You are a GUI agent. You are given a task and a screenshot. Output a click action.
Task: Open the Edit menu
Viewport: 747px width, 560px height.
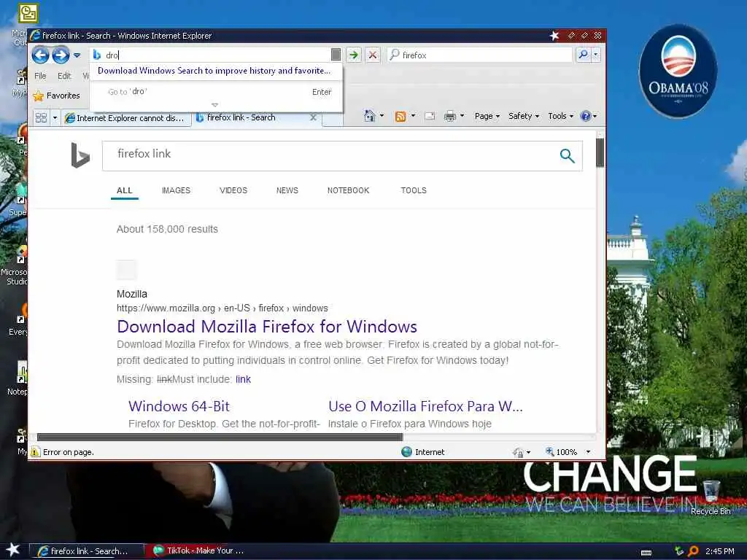(64, 76)
